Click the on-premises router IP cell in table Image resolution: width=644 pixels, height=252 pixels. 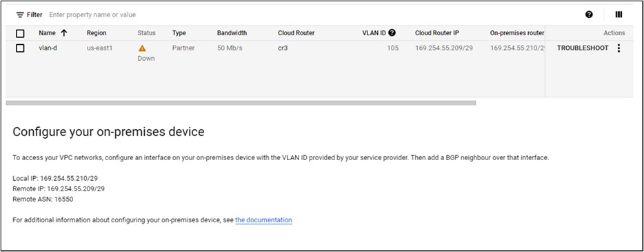518,48
